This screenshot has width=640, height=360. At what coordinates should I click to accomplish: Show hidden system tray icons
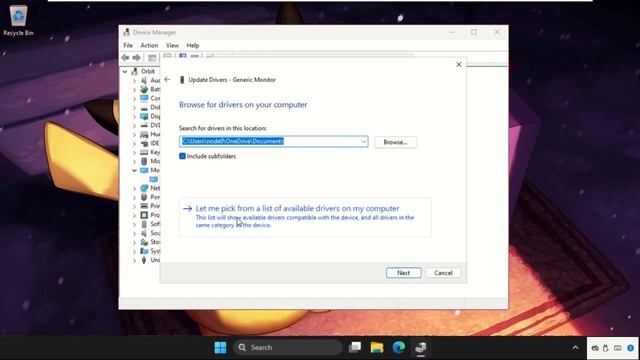pyautogui.click(x=575, y=348)
